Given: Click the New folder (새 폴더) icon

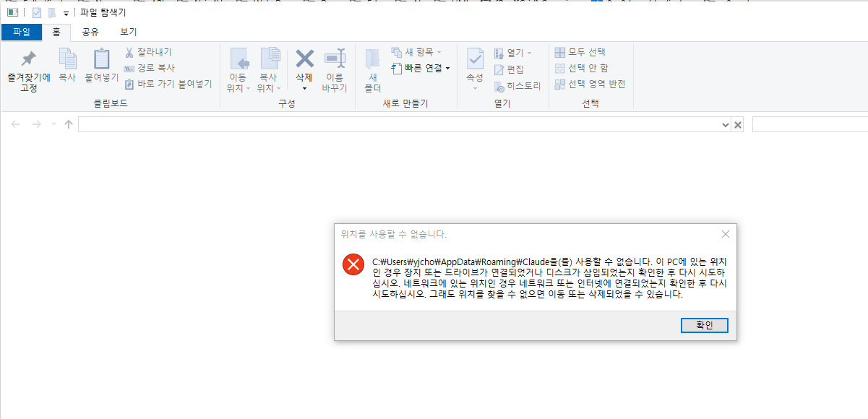Looking at the screenshot, I should (372, 59).
